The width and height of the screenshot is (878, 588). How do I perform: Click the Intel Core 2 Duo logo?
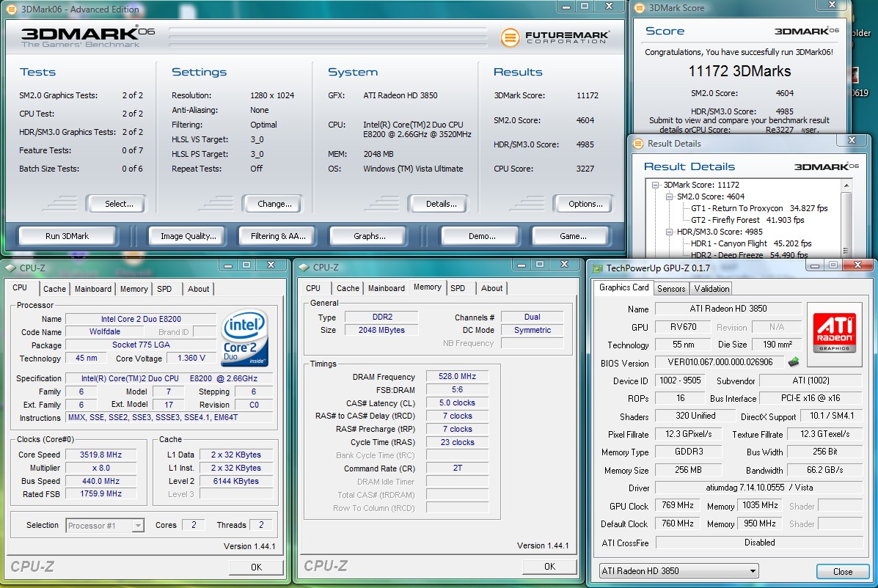pos(244,338)
